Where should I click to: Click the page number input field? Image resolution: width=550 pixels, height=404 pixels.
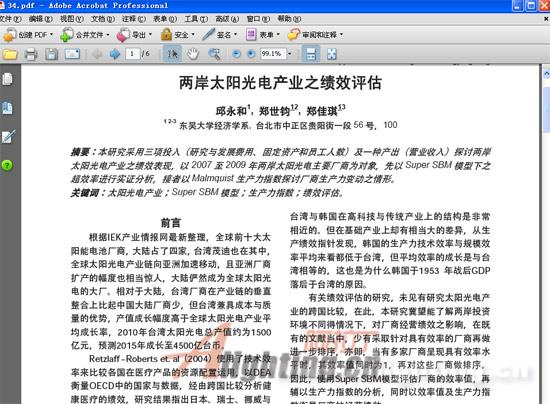click(x=132, y=54)
